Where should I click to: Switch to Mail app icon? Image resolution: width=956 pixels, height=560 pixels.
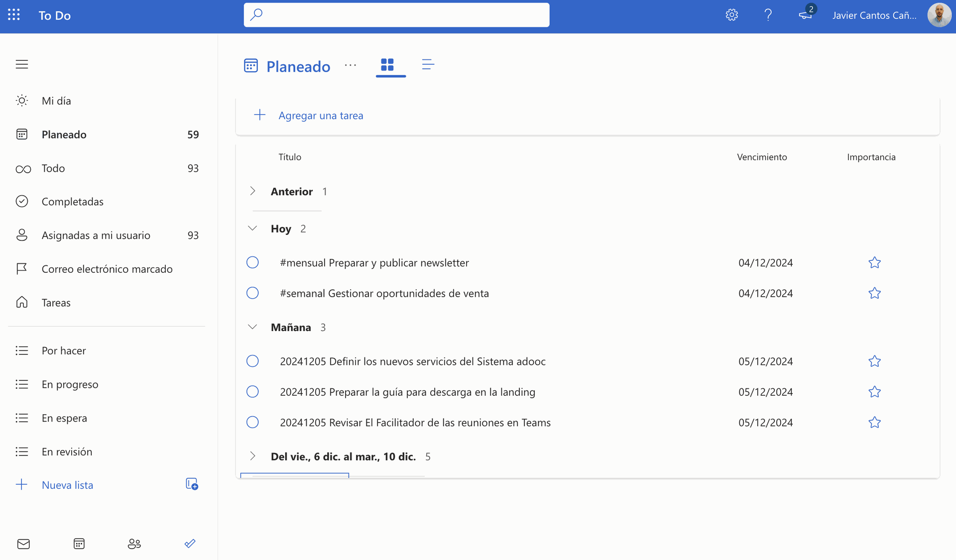point(23,544)
